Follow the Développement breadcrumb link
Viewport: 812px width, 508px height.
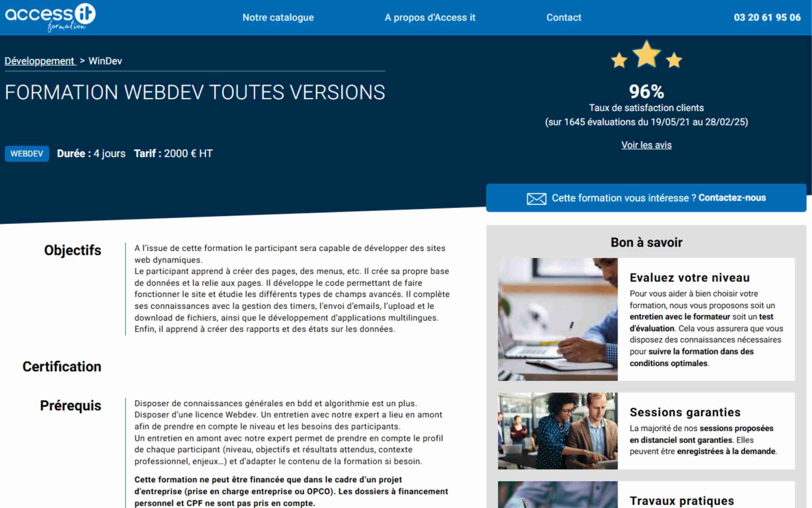point(40,61)
